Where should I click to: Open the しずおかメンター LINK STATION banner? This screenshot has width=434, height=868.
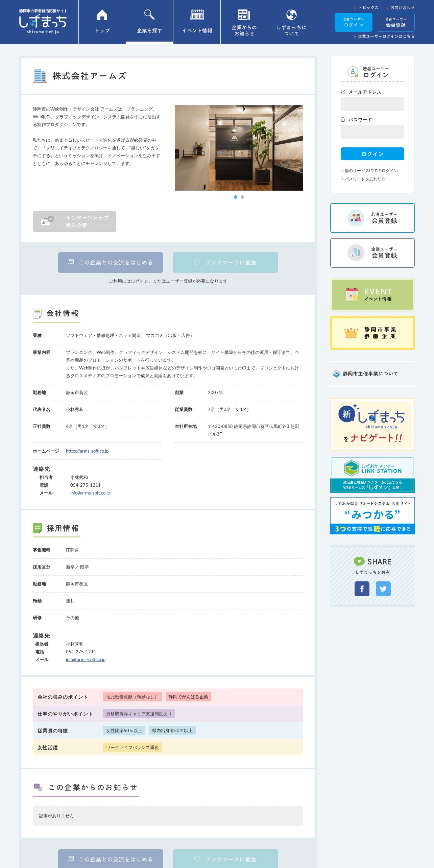click(x=372, y=475)
